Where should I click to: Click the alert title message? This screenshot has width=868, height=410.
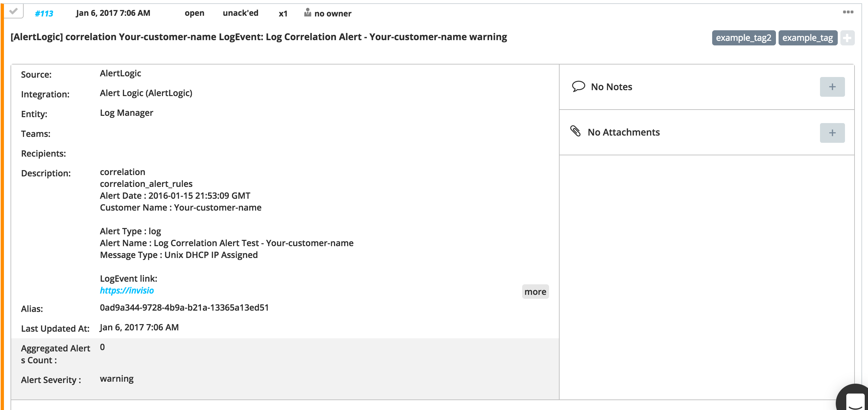258,37
